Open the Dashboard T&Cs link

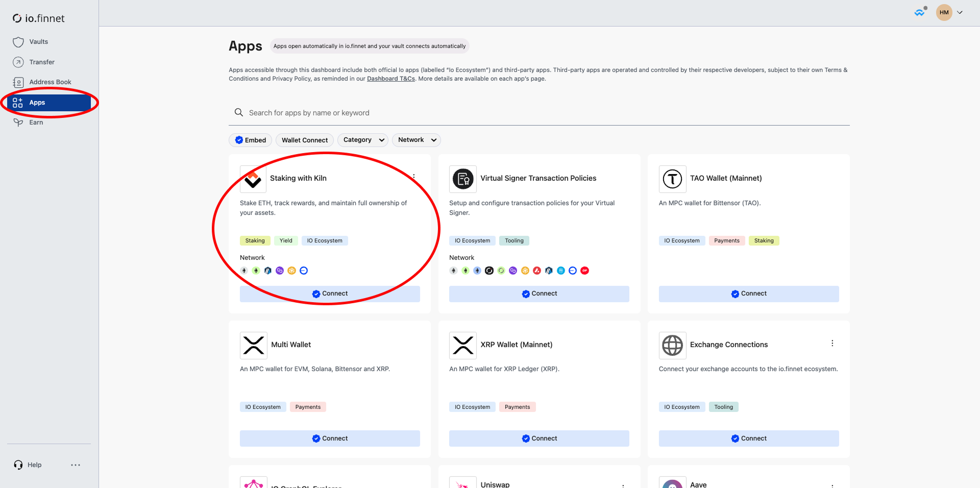391,79
